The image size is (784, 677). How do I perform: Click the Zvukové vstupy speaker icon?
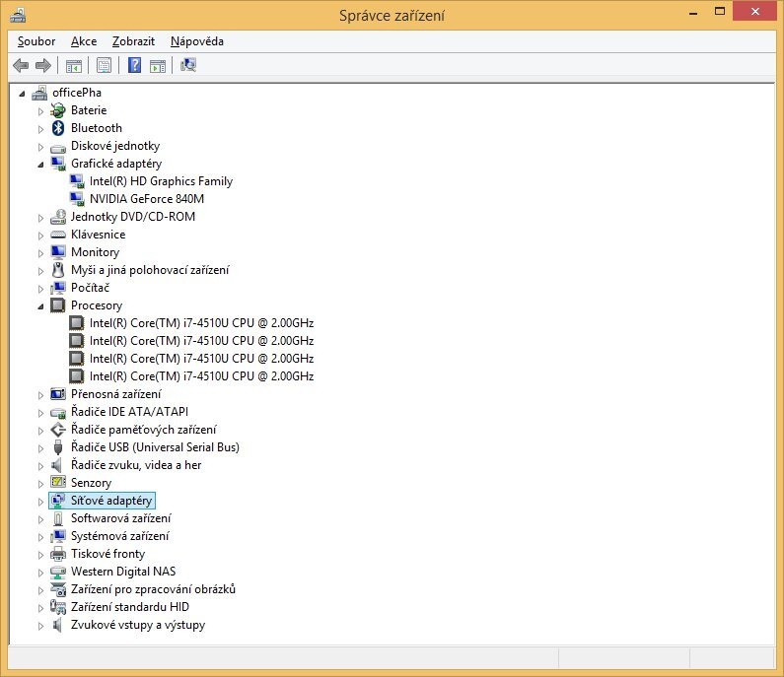[58, 625]
